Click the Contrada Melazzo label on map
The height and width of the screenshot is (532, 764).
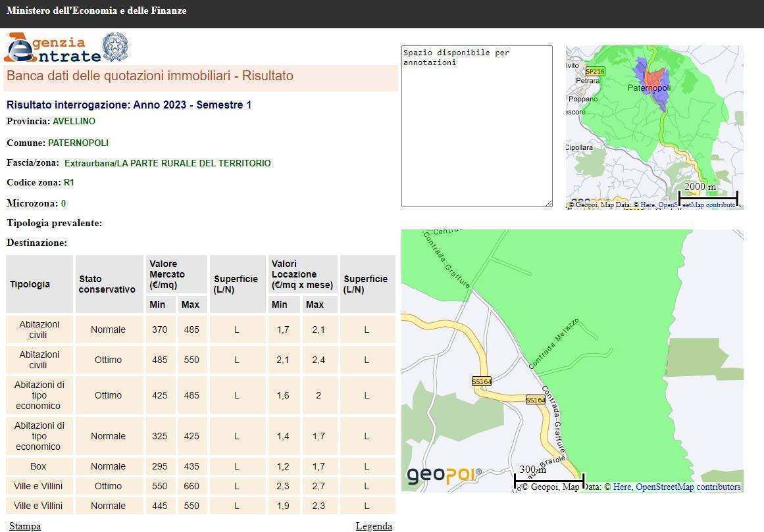click(554, 343)
